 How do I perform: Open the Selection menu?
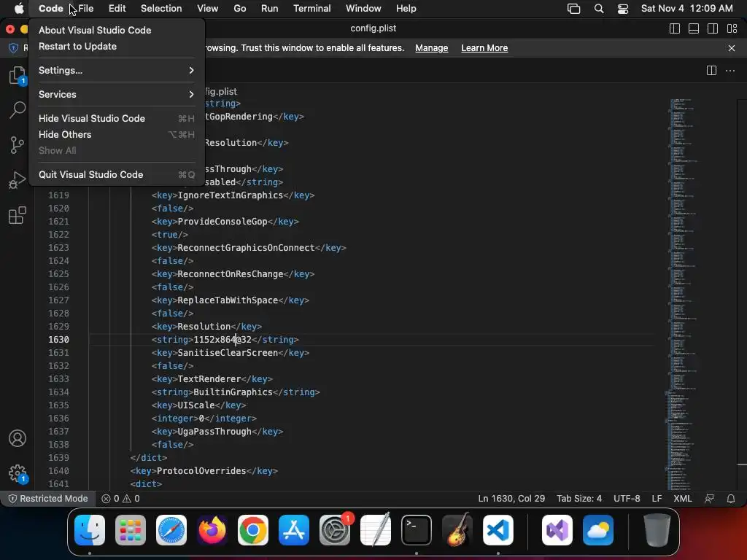[161, 9]
